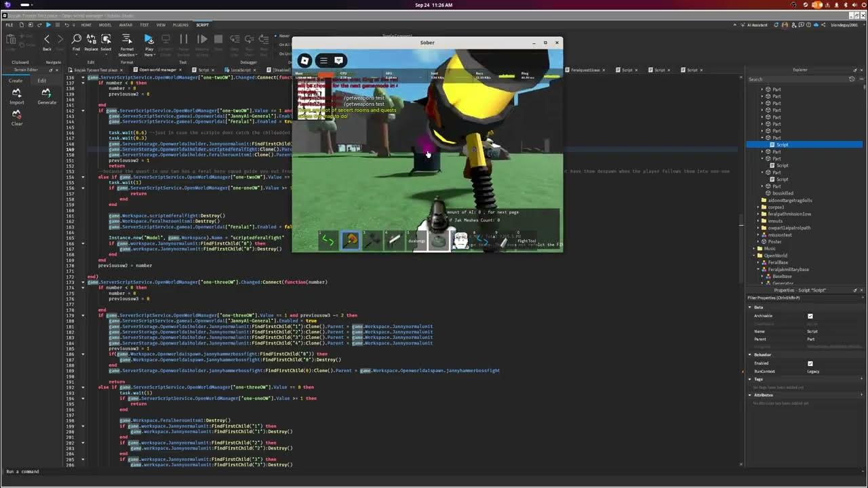Expand the Poster item in Explorer

click(759, 242)
